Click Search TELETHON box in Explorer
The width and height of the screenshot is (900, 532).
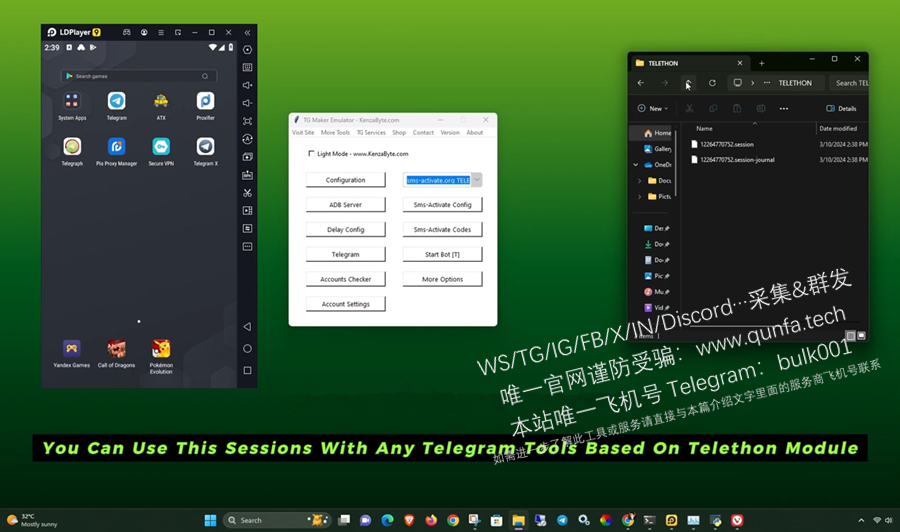pos(849,83)
